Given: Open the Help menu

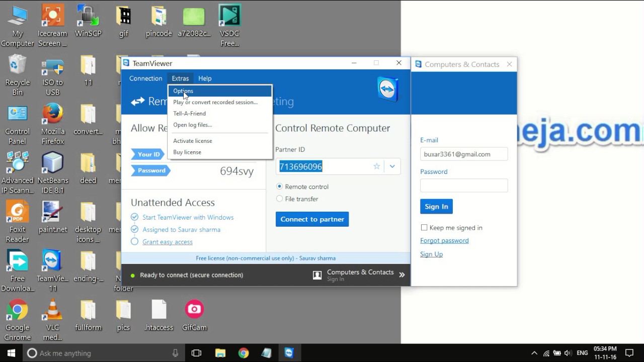Looking at the screenshot, I should 205,78.
